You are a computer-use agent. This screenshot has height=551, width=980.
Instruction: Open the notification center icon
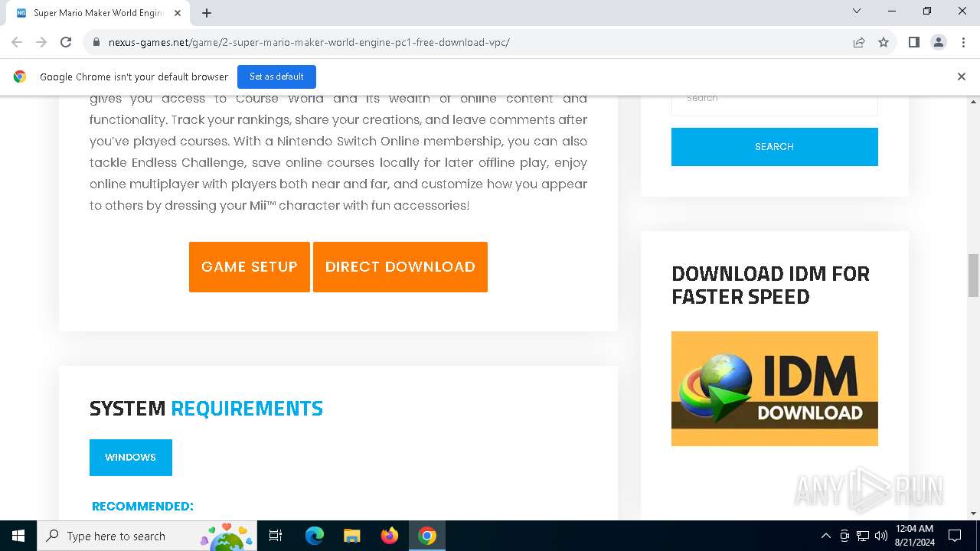(955, 536)
